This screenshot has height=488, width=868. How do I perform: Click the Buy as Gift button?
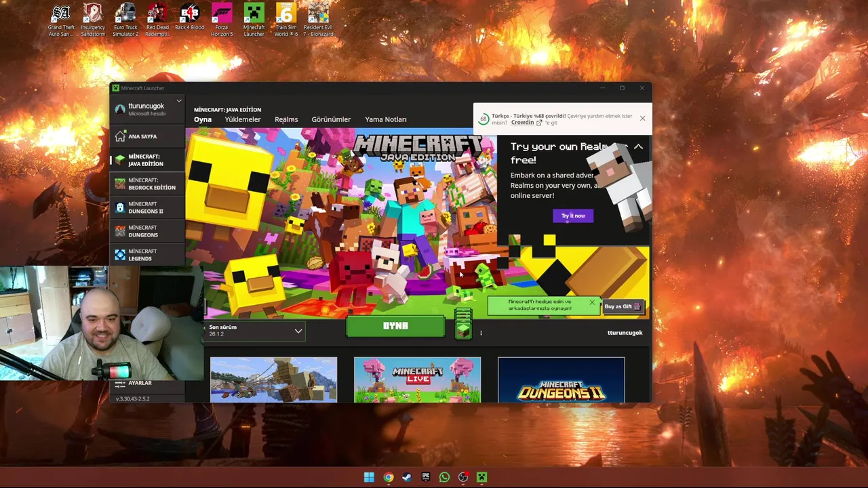(x=623, y=306)
